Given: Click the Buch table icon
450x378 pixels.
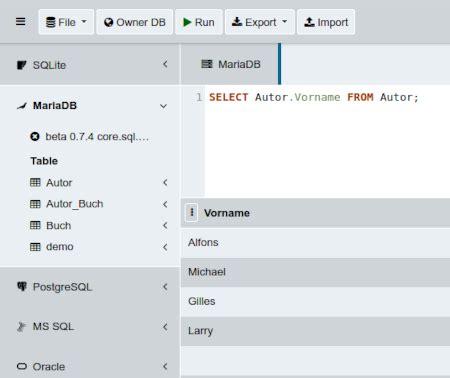Looking at the screenshot, I should point(35,225).
